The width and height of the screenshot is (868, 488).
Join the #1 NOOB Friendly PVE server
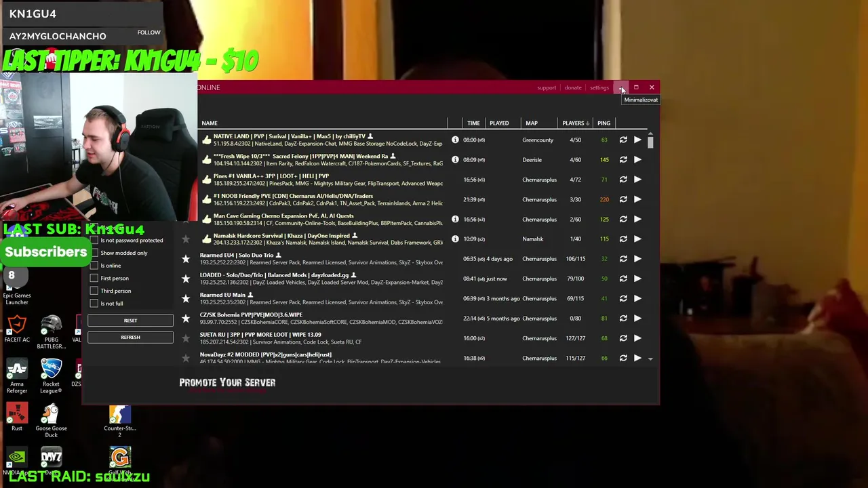point(637,199)
